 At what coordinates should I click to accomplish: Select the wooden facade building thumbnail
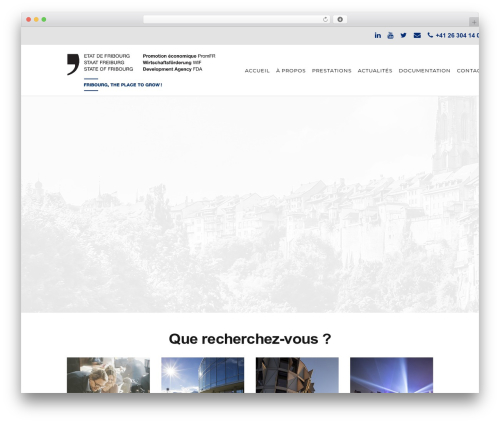coord(297,375)
